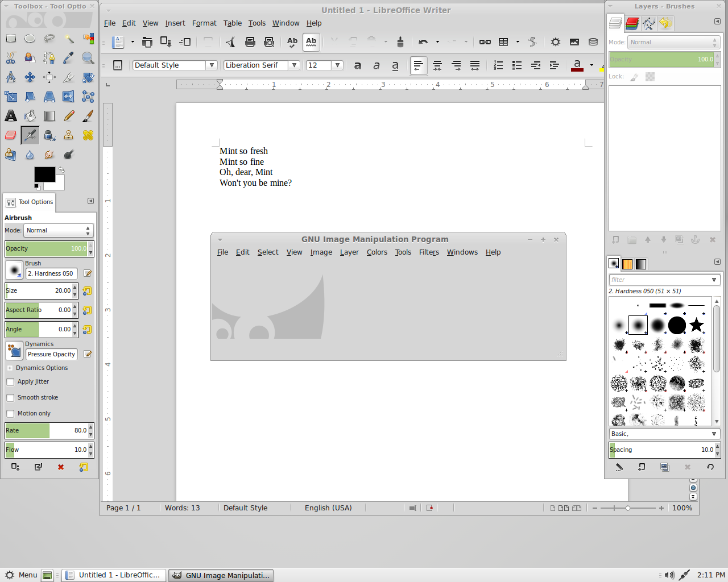This screenshot has height=582, width=728.
Task: Insert hyperlink using Writer toolbar icon
Action: tap(485, 42)
